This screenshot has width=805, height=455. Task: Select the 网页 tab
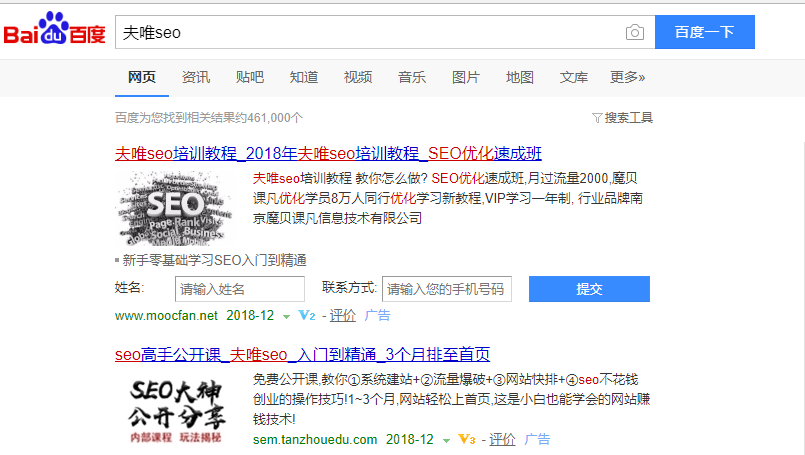pos(142,78)
